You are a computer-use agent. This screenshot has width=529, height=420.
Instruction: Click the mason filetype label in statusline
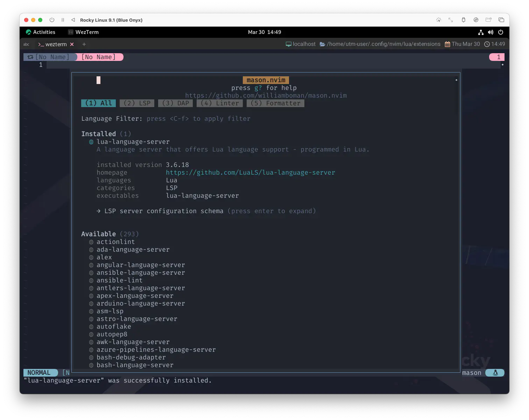472,373
